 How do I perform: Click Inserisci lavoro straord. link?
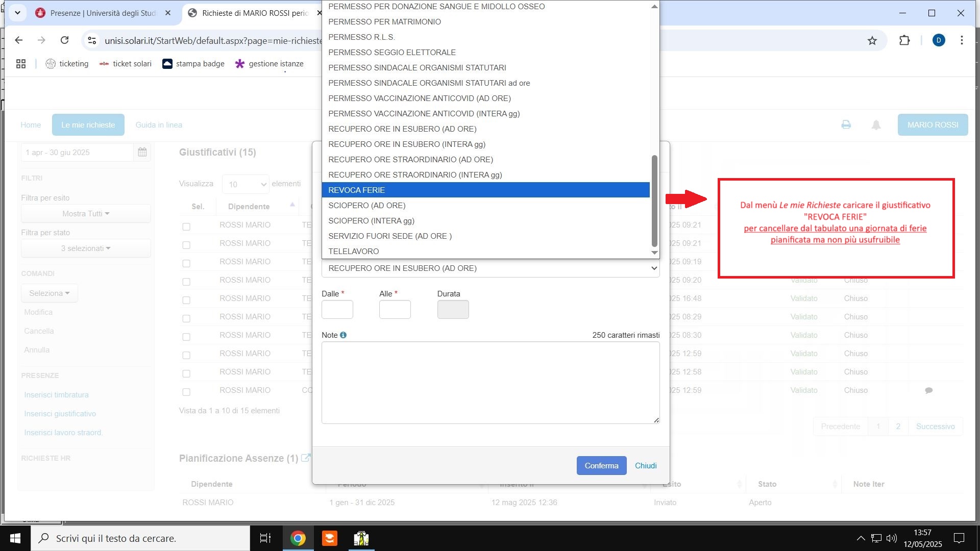point(63,433)
